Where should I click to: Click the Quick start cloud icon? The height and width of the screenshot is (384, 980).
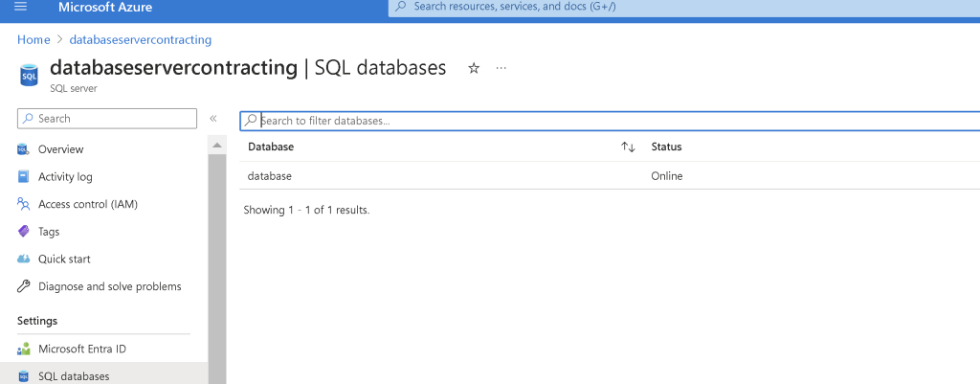pyautogui.click(x=23, y=259)
